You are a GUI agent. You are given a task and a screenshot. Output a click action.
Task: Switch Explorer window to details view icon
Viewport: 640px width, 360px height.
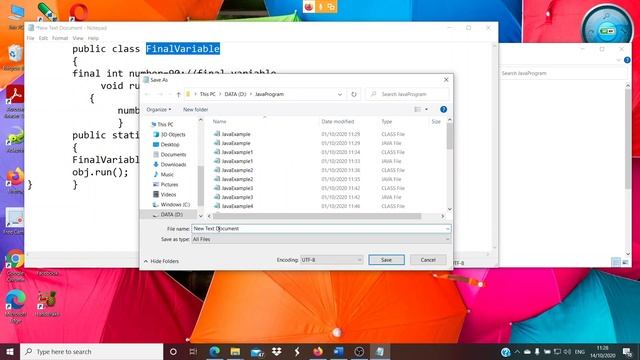[616, 262]
